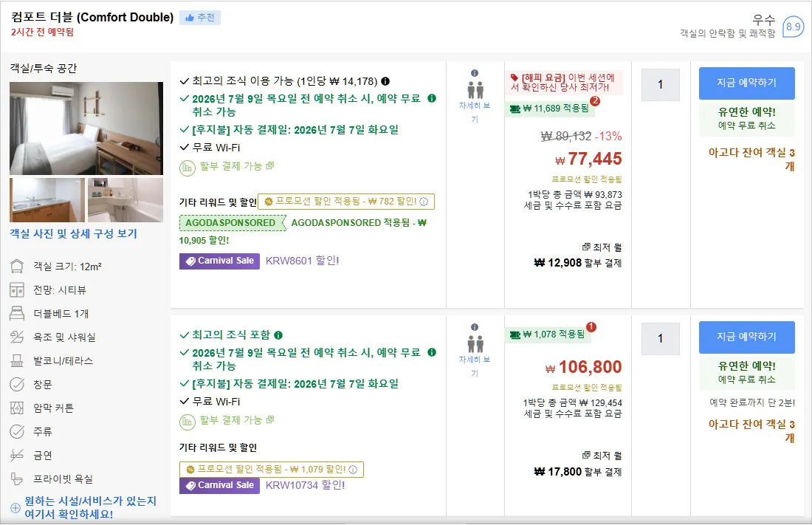
Task: Open the bathroom photo thumbnail
Action: tap(125, 200)
